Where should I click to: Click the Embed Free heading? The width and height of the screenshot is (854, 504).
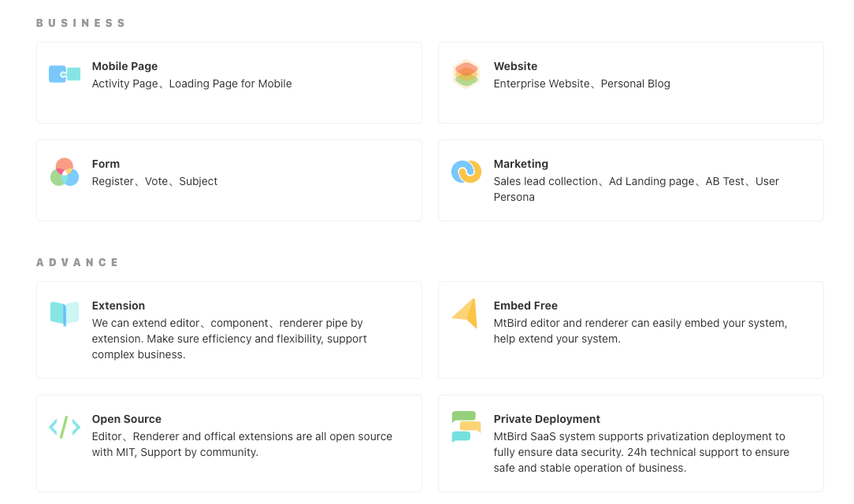pos(525,306)
